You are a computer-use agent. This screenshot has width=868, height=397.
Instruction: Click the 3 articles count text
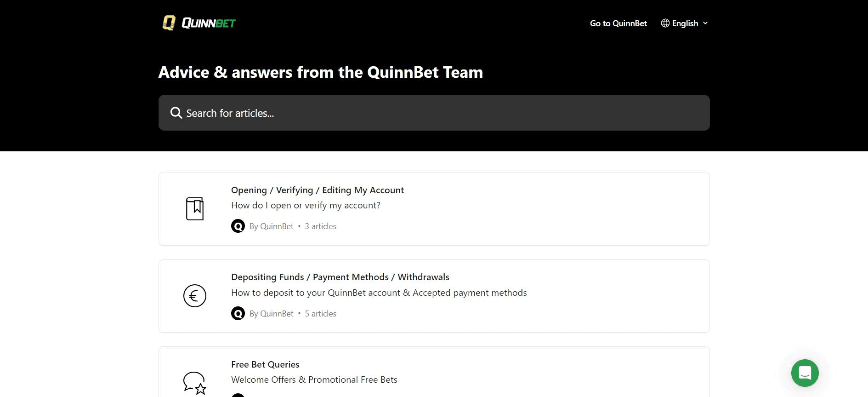[x=321, y=226]
